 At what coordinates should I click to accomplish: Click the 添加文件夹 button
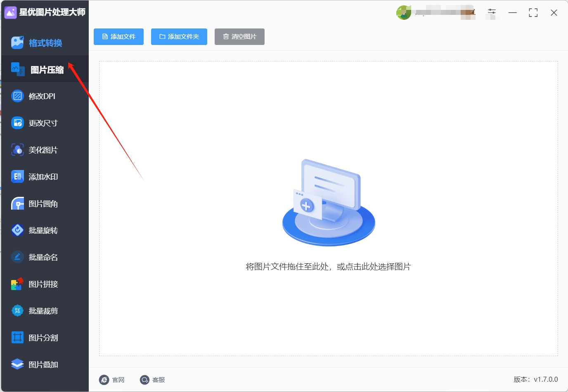[x=179, y=37]
